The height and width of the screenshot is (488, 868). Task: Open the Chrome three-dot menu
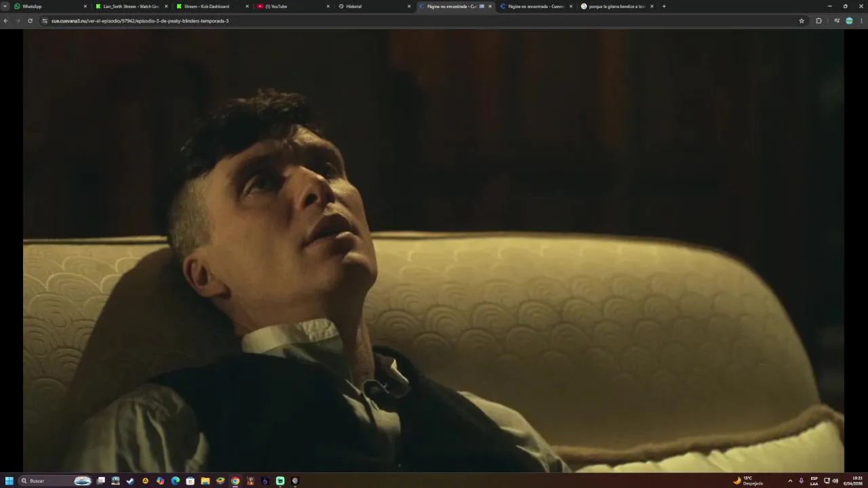(x=862, y=21)
